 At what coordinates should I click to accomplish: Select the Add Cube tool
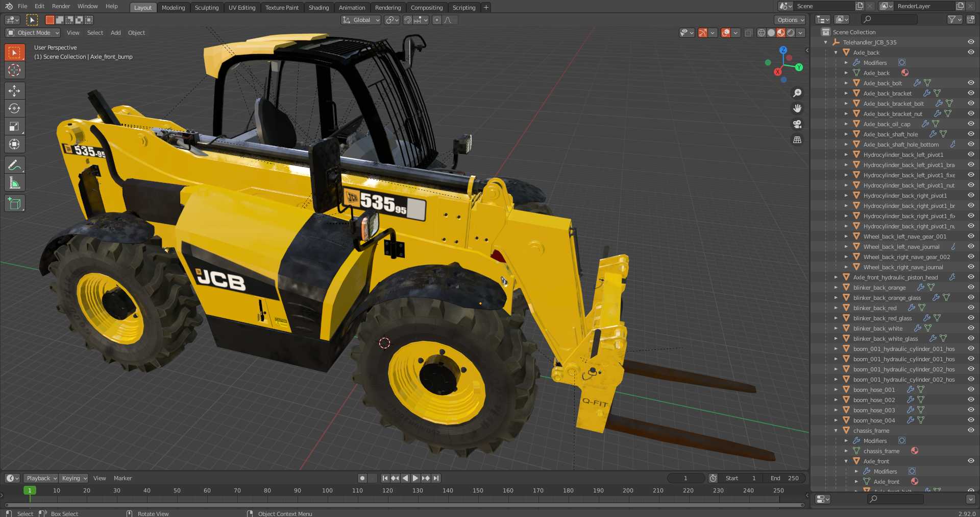14,203
